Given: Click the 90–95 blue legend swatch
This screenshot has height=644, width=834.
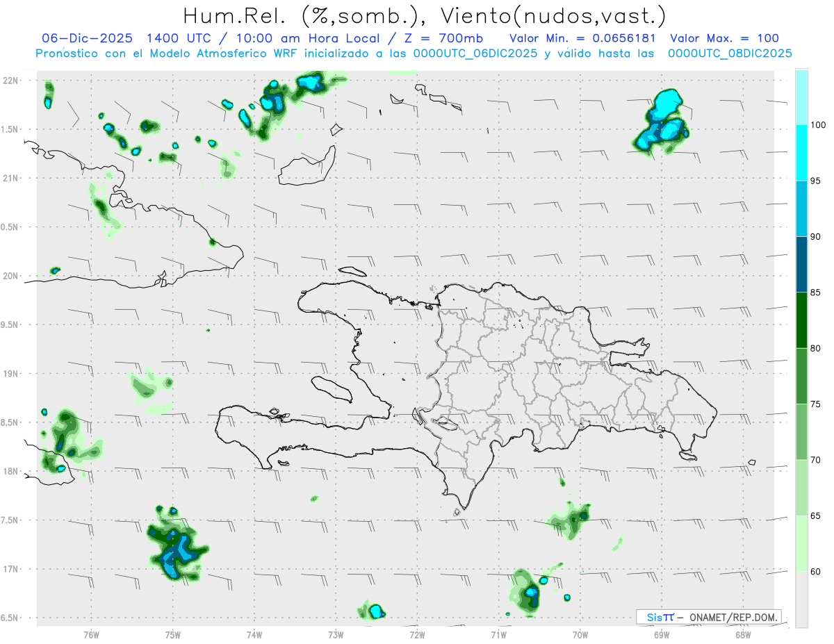Looking at the screenshot, I should [801, 208].
